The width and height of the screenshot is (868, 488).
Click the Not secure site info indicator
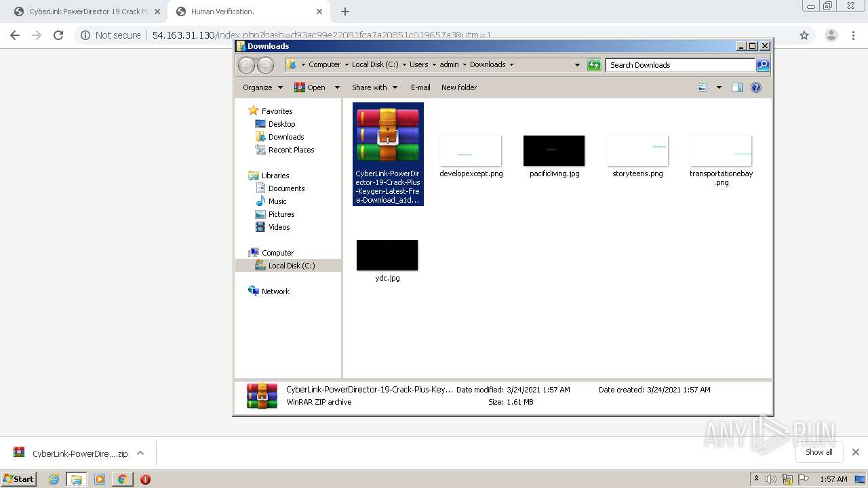(111, 35)
